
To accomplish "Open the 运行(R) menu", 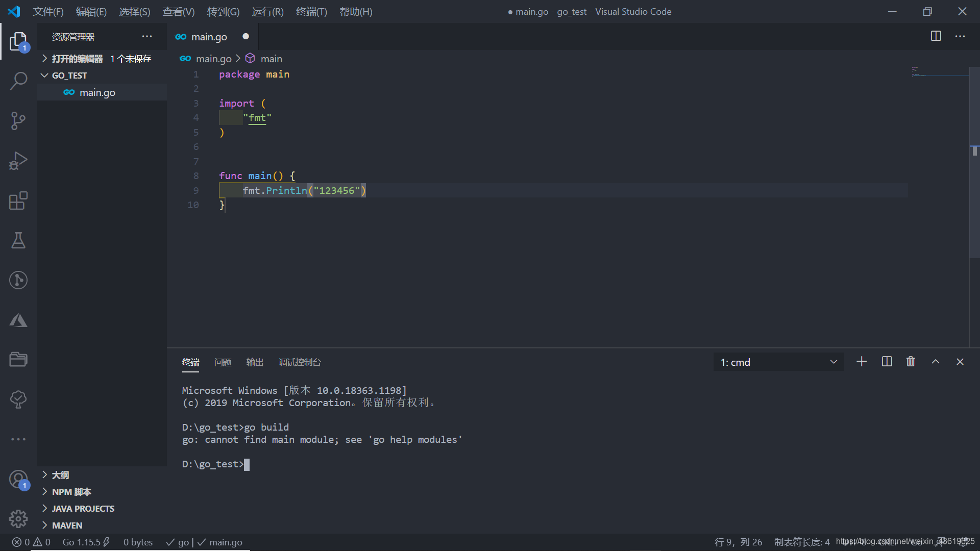I will click(x=267, y=11).
